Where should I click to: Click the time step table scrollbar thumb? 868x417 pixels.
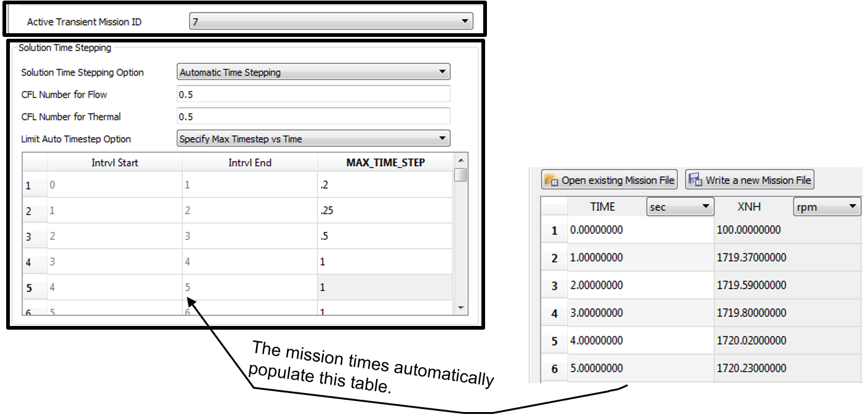click(x=460, y=175)
